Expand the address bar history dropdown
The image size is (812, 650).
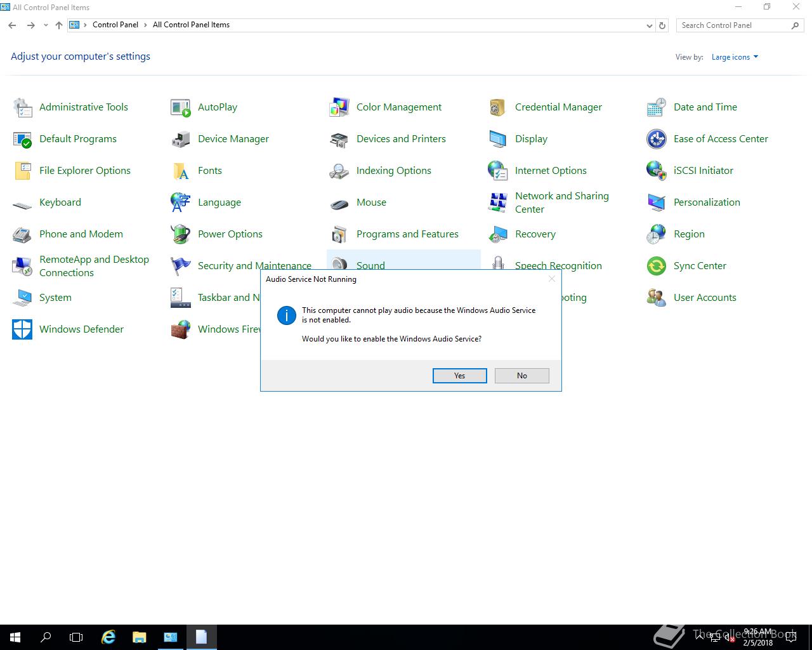click(x=649, y=25)
